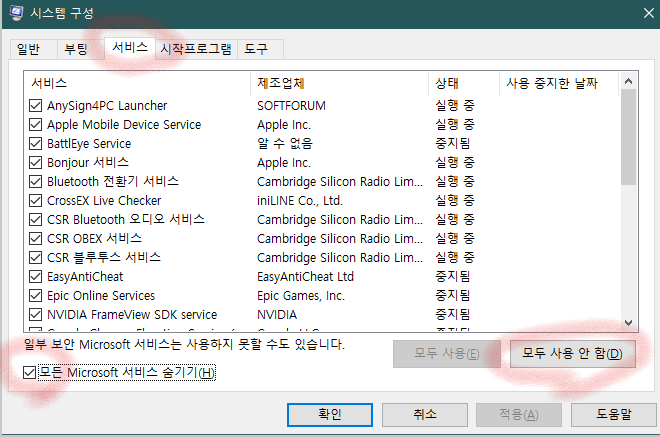
Task: Toggle the BattlEye Service checkbox
Action: [x=35, y=144]
